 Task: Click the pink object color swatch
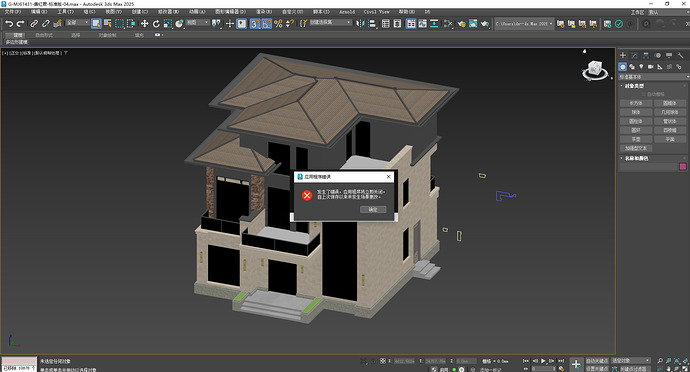pyautogui.click(x=683, y=166)
